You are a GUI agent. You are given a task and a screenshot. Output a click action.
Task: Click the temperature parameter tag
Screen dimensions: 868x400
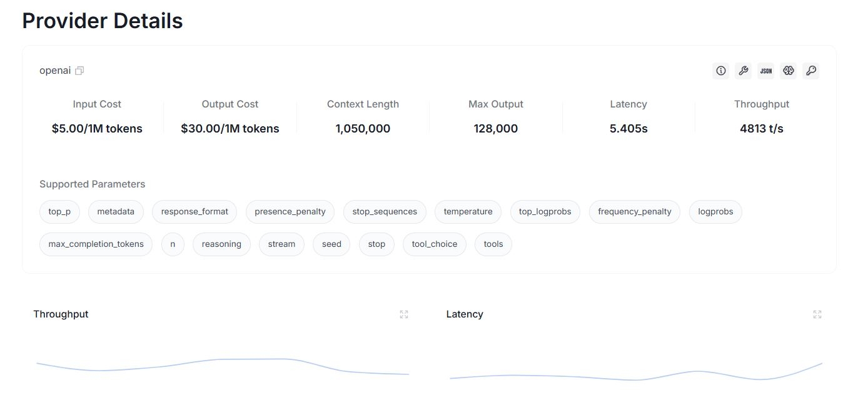tap(468, 212)
